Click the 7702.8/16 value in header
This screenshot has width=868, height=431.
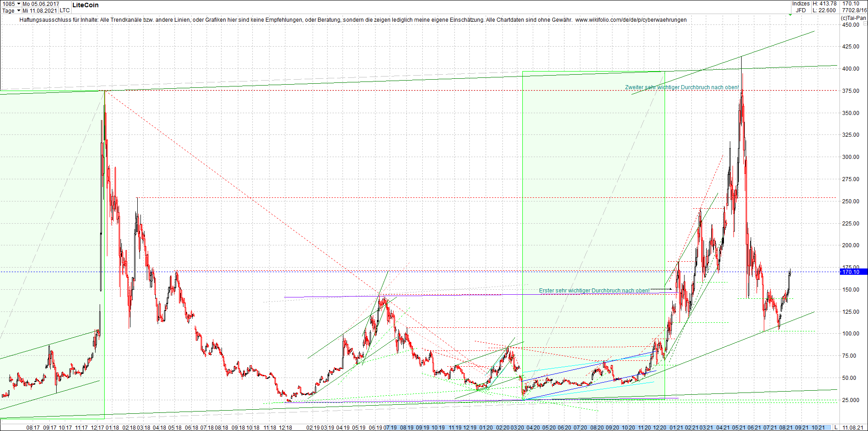click(x=854, y=10)
